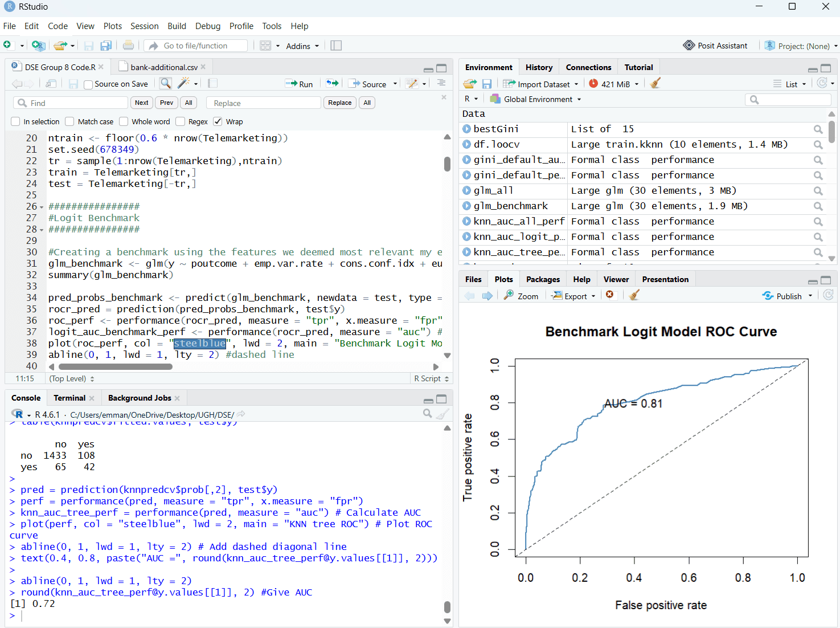This screenshot has height=628, width=840.
Task: Expand bestGini object details
Action: click(467, 129)
